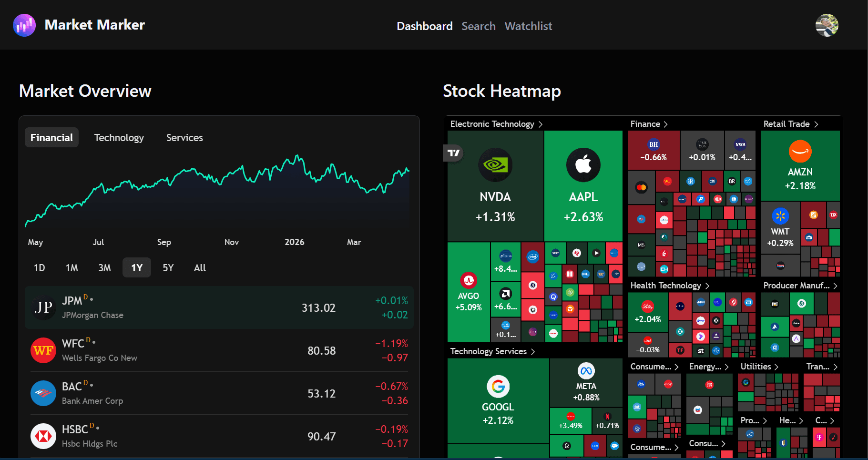868x460 pixels.
Task: Click the Apple logo in the heatmap
Action: 583,165
